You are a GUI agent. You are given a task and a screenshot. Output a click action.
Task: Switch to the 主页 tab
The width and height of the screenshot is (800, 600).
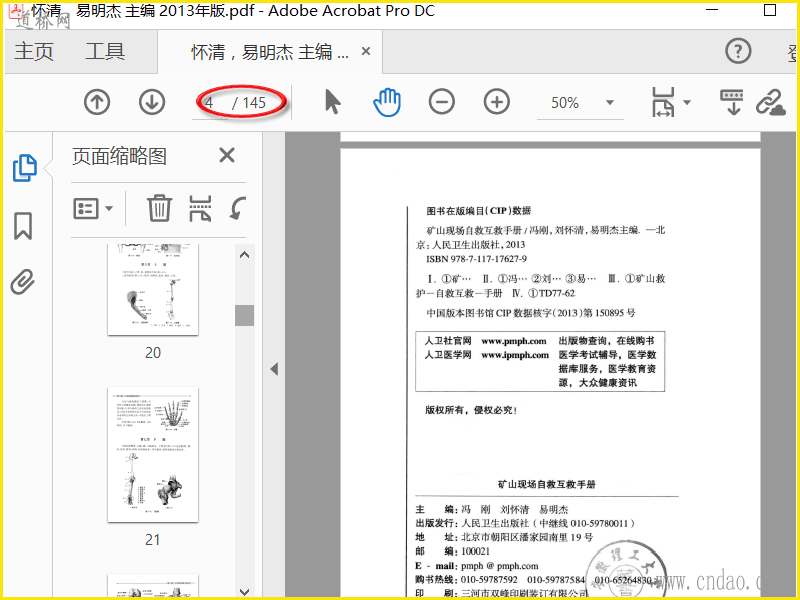(34, 52)
